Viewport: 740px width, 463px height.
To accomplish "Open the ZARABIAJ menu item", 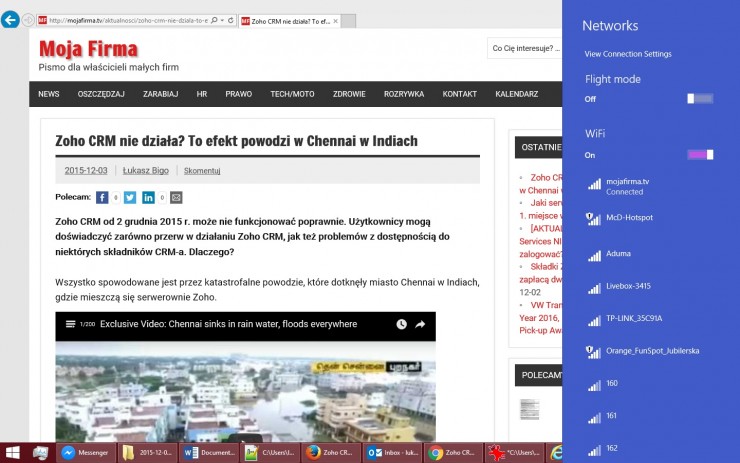I will (160, 94).
